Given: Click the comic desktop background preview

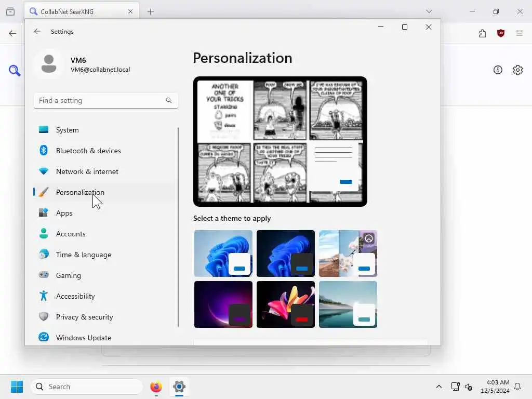Looking at the screenshot, I should tap(280, 141).
